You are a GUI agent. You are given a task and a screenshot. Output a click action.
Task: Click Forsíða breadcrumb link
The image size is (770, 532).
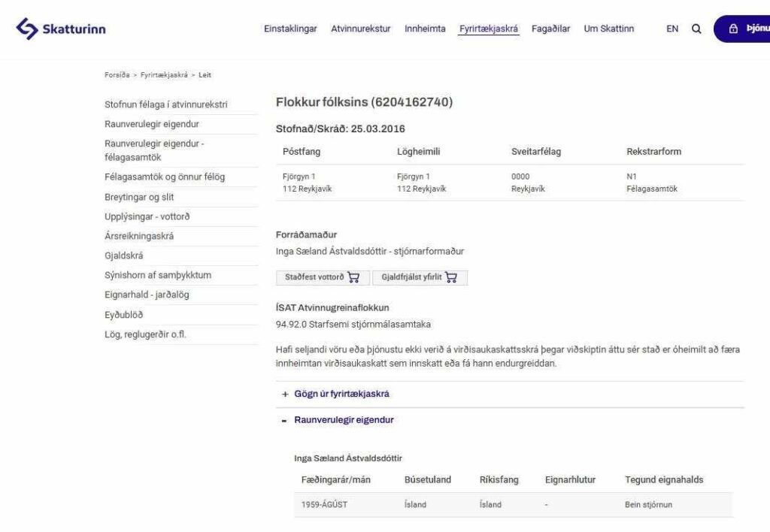[x=117, y=75]
